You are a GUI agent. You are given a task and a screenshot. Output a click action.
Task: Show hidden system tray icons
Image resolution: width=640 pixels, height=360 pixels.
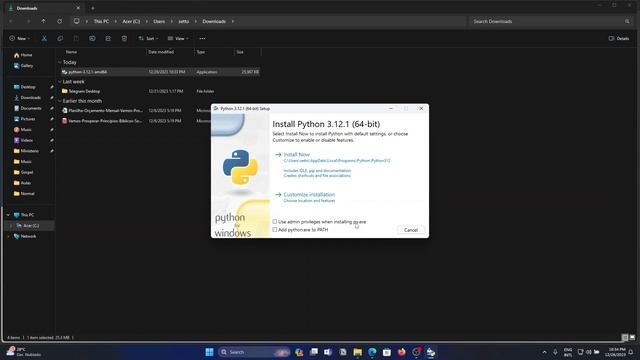coord(544,352)
